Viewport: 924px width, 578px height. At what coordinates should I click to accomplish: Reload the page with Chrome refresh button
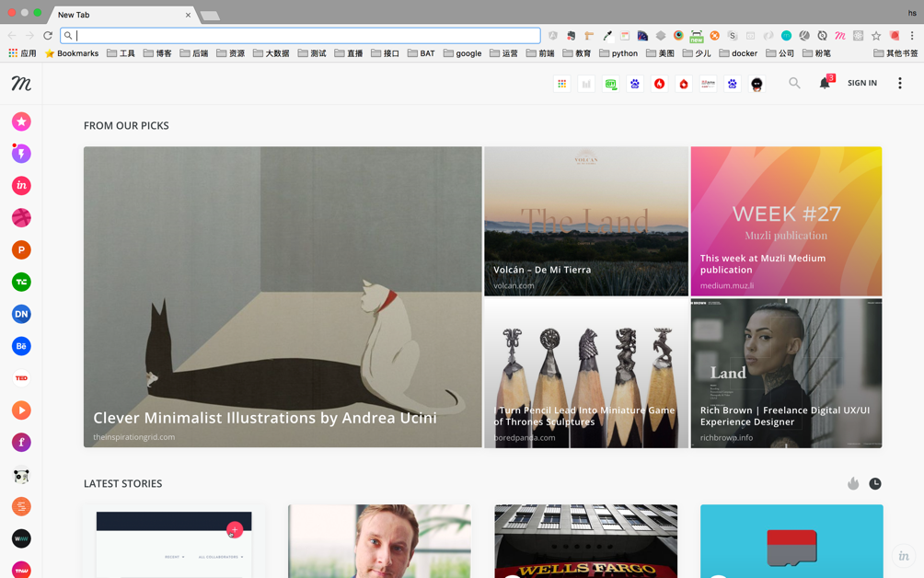(48, 35)
